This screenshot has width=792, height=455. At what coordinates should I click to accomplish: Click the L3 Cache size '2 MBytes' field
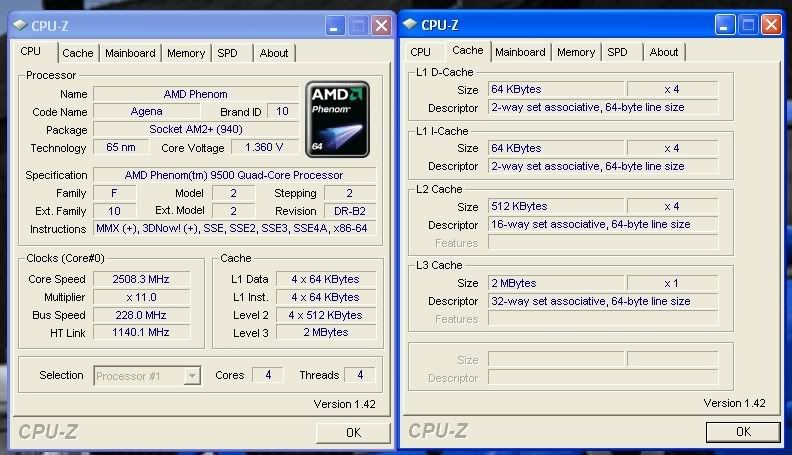(556, 283)
